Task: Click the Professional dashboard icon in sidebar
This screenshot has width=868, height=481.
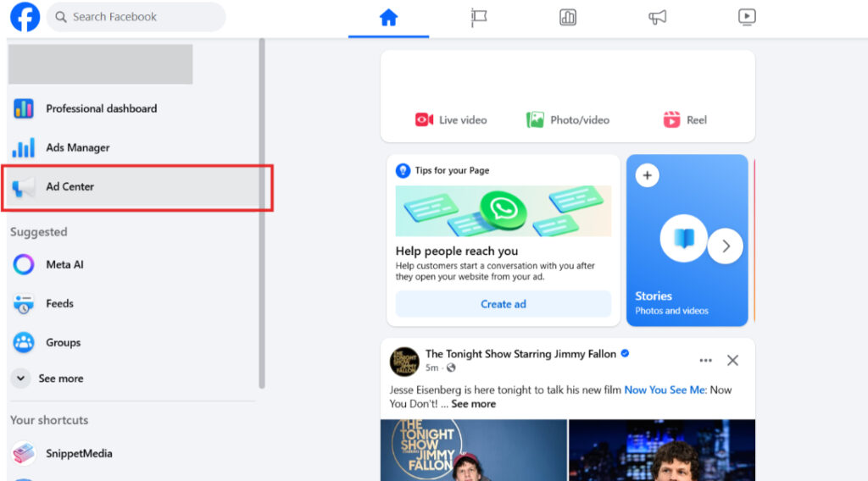Action: (23, 108)
